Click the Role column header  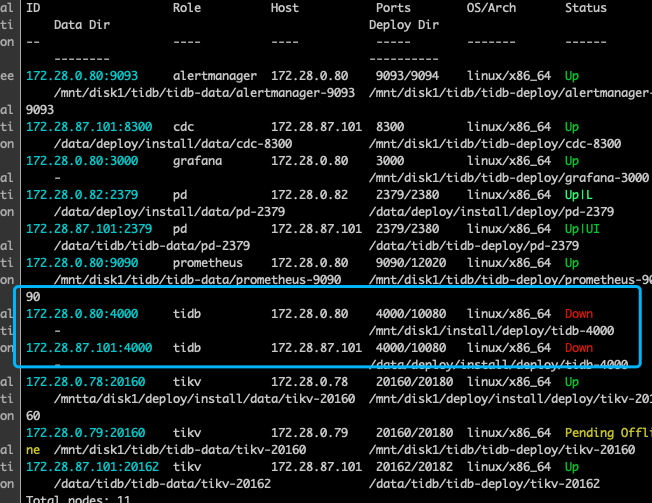[x=187, y=8]
